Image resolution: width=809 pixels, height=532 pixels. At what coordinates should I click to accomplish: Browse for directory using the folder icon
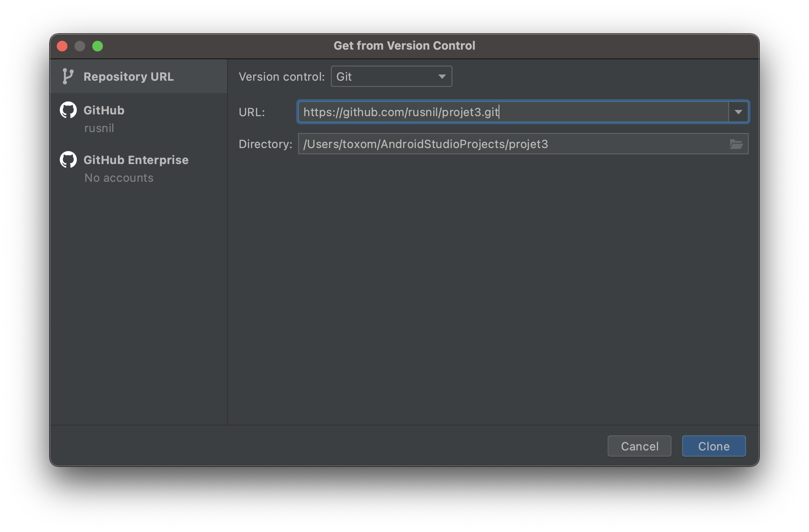tap(736, 144)
